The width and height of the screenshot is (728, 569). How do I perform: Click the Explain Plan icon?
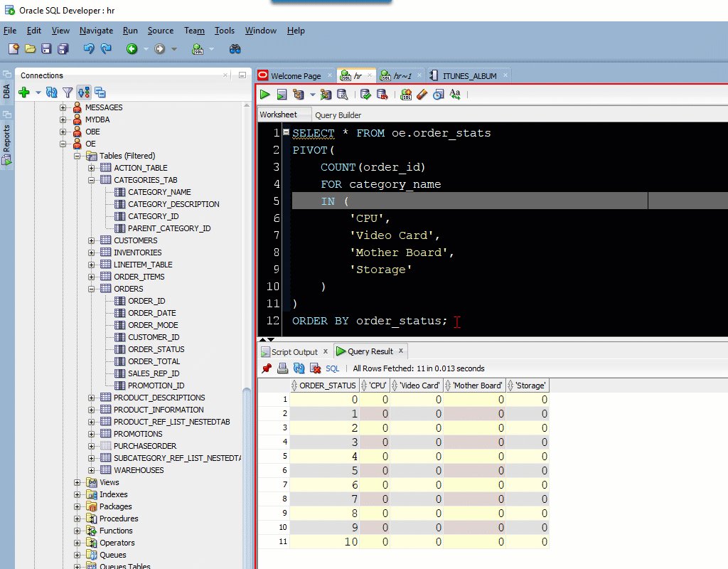pos(298,95)
